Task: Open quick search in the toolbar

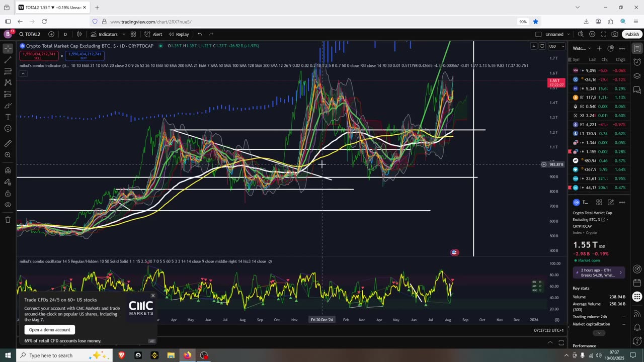Action: [x=581, y=34]
